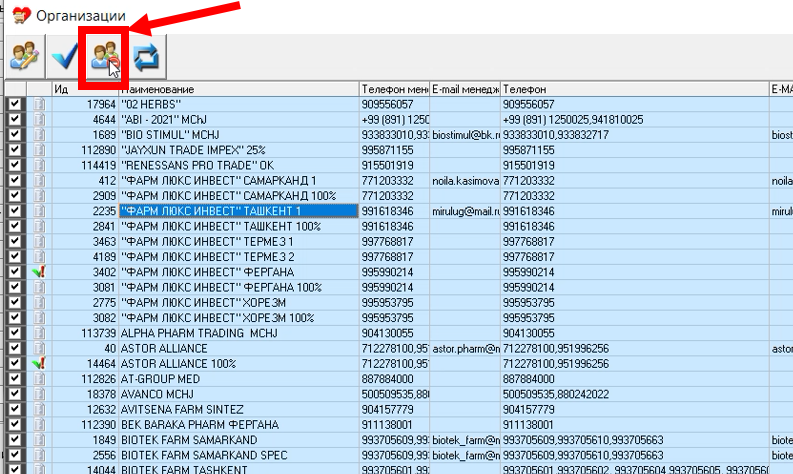Toggle checkbox for RENESSANS PRO TRADE OK
The image size is (793, 474).
[15, 165]
